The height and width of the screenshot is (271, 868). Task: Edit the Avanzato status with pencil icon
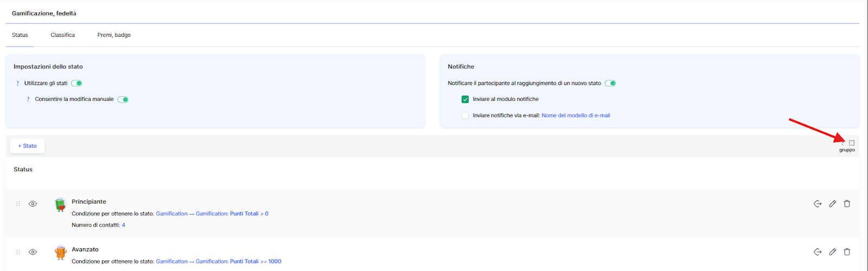[x=832, y=252]
